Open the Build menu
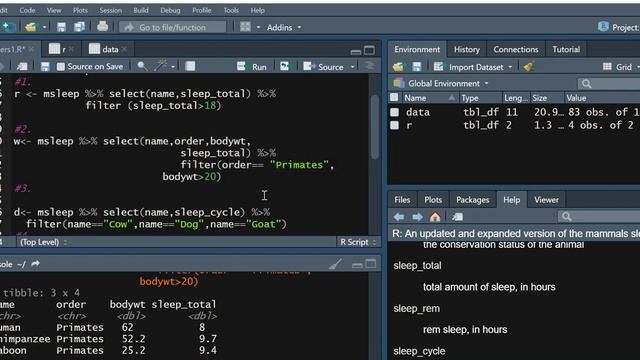The image size is (640, 360). coord(141,10)
